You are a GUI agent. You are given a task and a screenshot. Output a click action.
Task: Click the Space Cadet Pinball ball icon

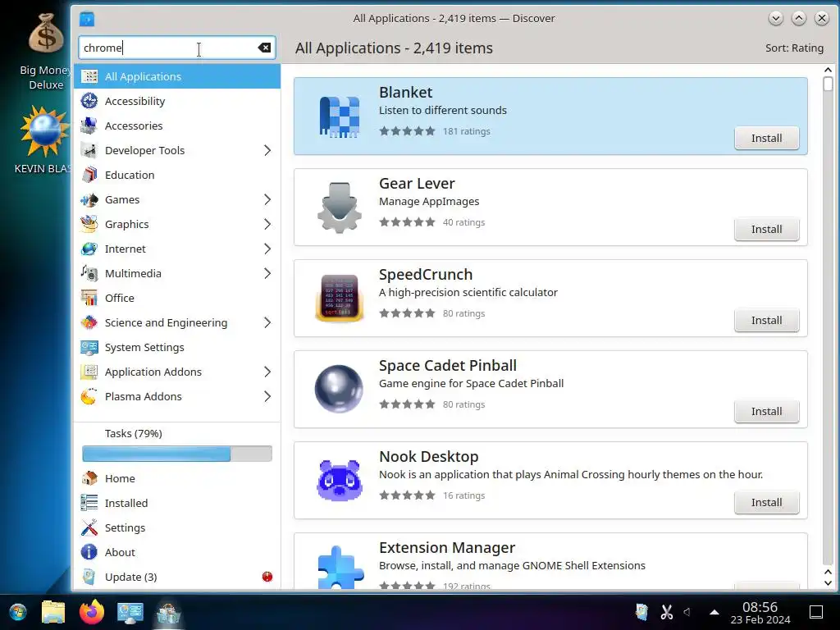coord(340,389)
